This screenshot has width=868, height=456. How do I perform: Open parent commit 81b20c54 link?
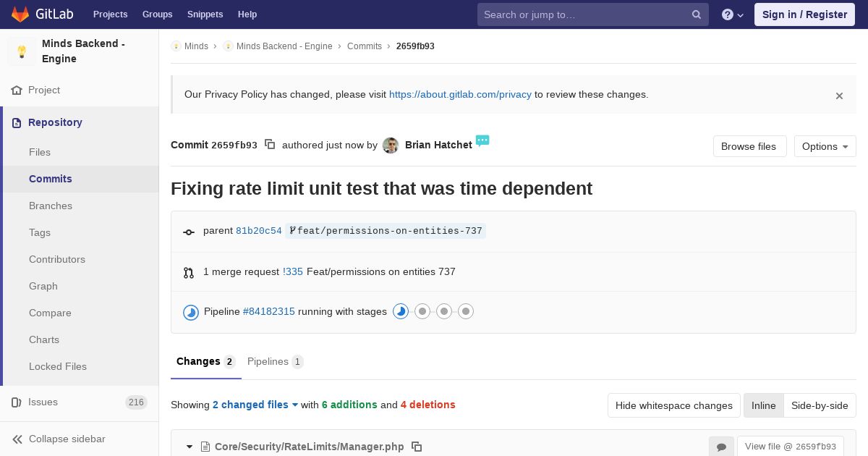(x=259, y=231)
